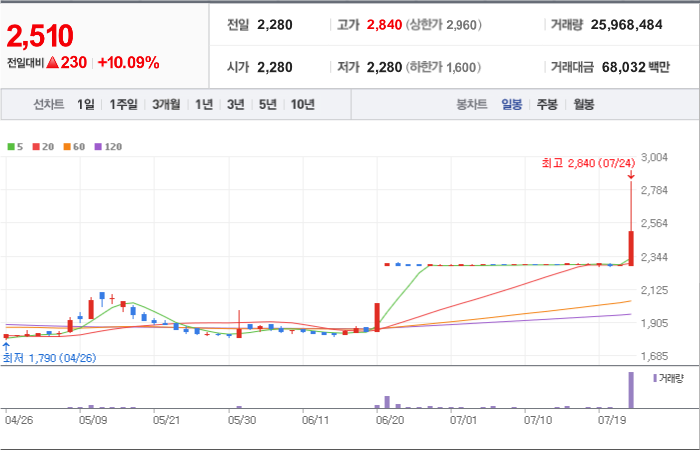Click the 07/01 date axis label
Viewport: 700px width, 450px height.
point(464,421)
